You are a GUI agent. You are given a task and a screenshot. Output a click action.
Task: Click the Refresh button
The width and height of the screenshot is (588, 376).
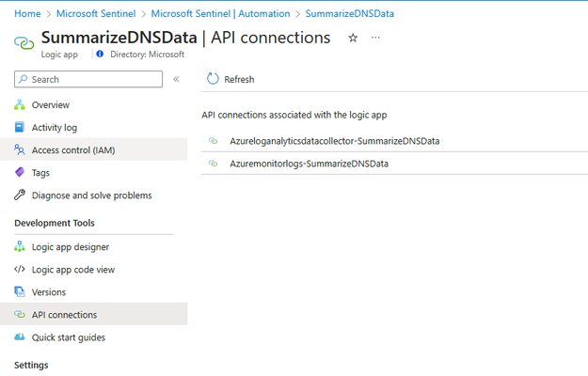tap(230, 79)
